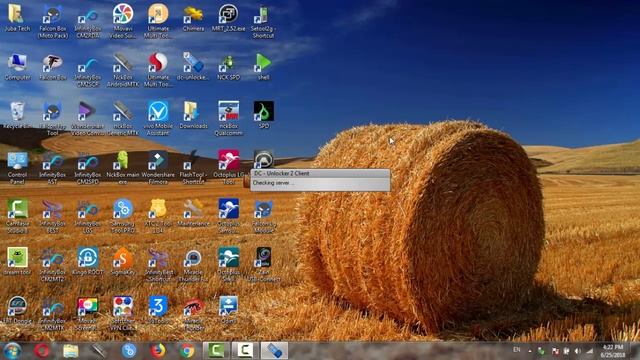Launch Falcon Box (Moto Pack) shortcut
Viewport: 640px width, 360px height.
click(x=53, y=21)
